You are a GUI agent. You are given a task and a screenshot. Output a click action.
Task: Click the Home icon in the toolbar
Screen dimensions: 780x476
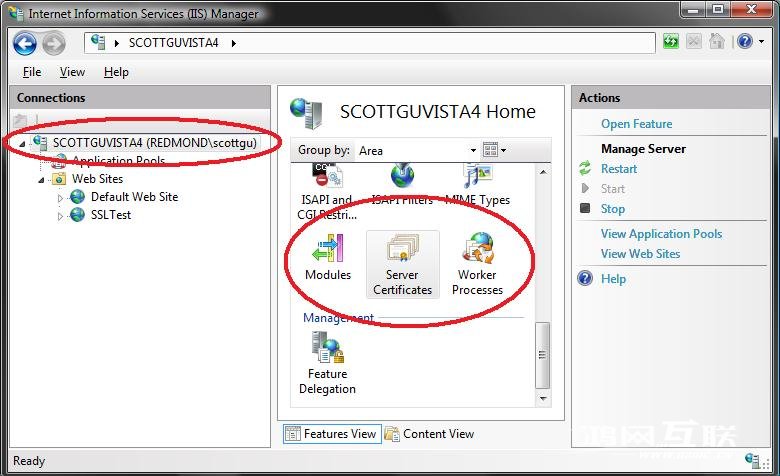[x=716, y=41]
